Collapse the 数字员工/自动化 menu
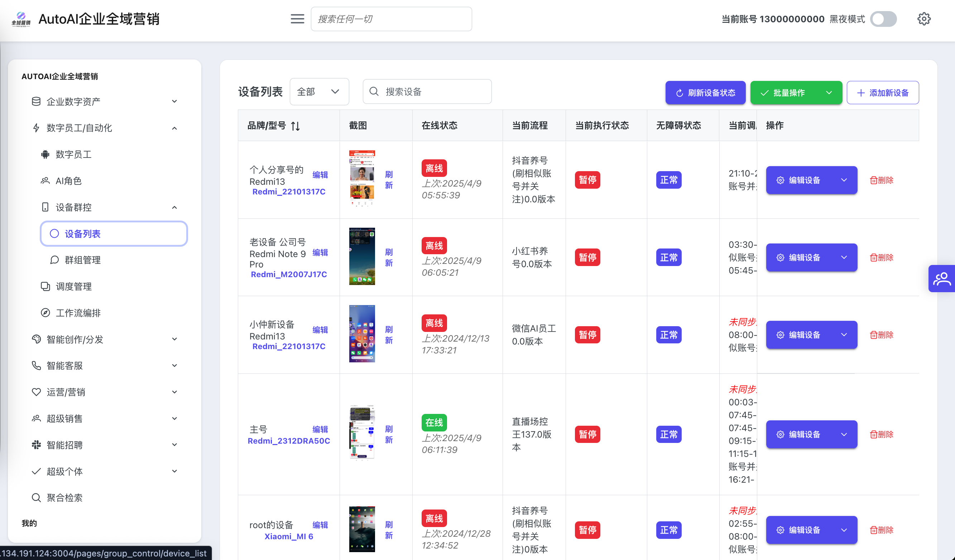 tap(105, 128)
